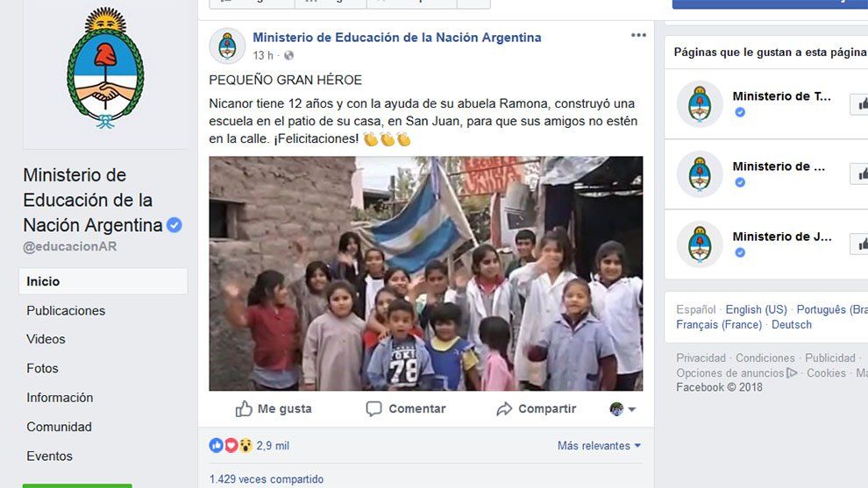Click the Me gusta thumbs-up icon
Viewport: 868px width, 488px height.
(244, 409)
